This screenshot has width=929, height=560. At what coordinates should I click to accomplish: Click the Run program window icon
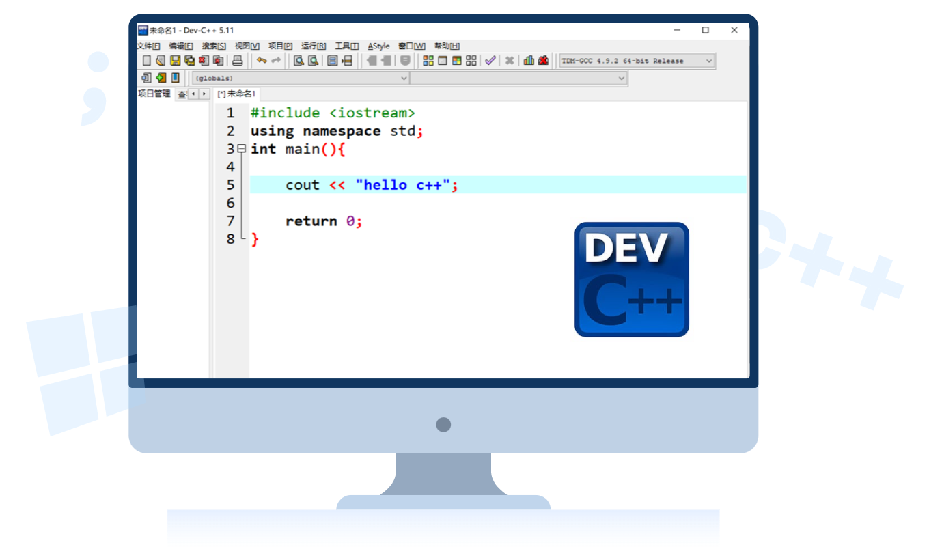pyautogui.click(x=443, y=61)
